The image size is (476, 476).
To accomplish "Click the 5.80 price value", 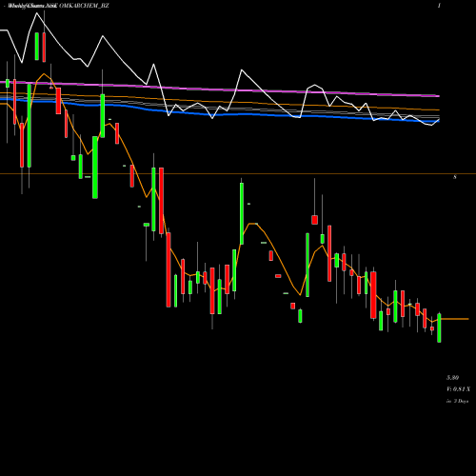I will [x=452, y=378].
